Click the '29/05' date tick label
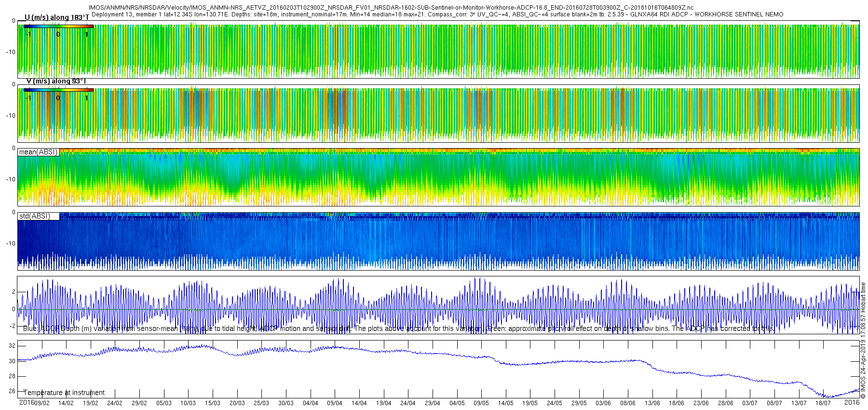 coord(579,403)
